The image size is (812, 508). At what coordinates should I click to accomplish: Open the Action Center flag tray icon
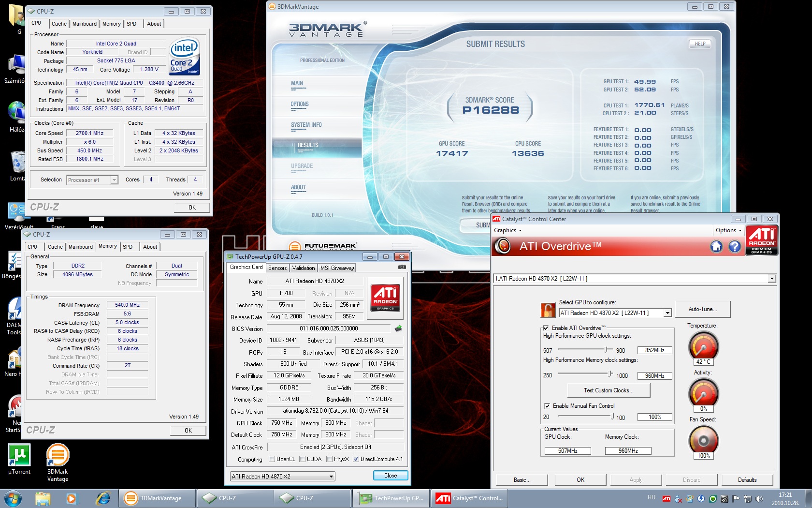(736, 498)
